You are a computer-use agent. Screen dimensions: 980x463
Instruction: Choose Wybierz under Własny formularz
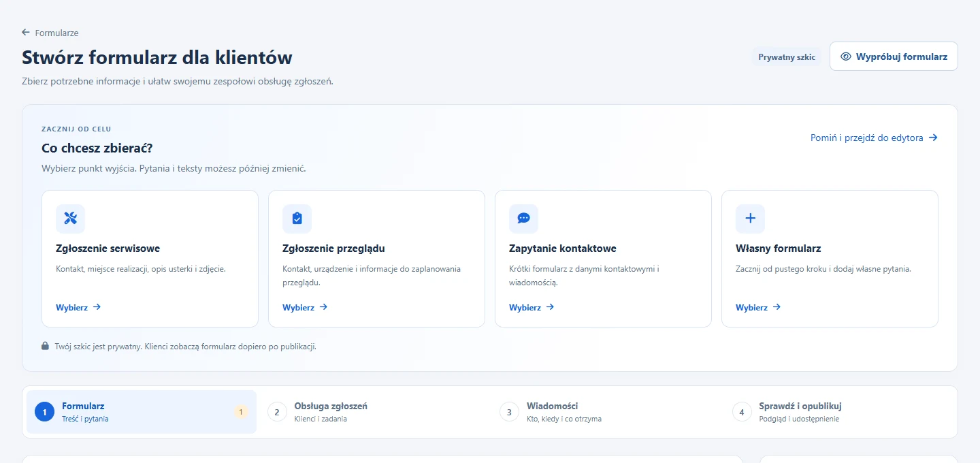(758, 307)
